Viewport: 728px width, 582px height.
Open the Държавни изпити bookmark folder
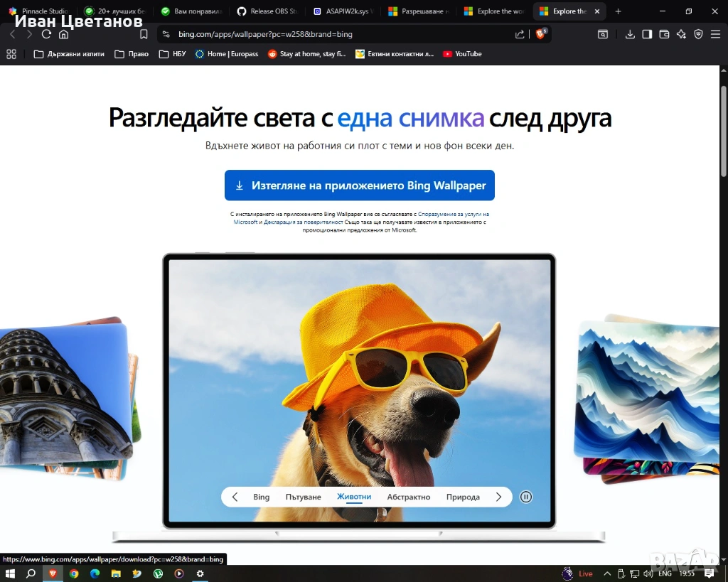(69, 54)
